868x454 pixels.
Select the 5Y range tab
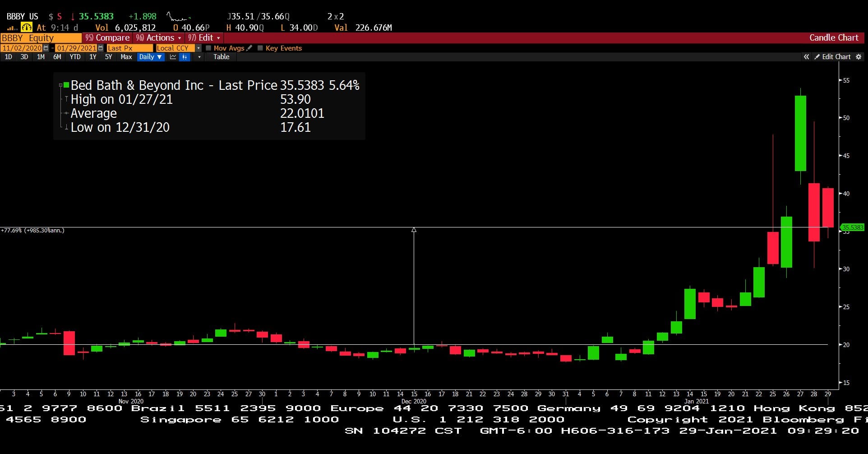(x=108, y=57)
